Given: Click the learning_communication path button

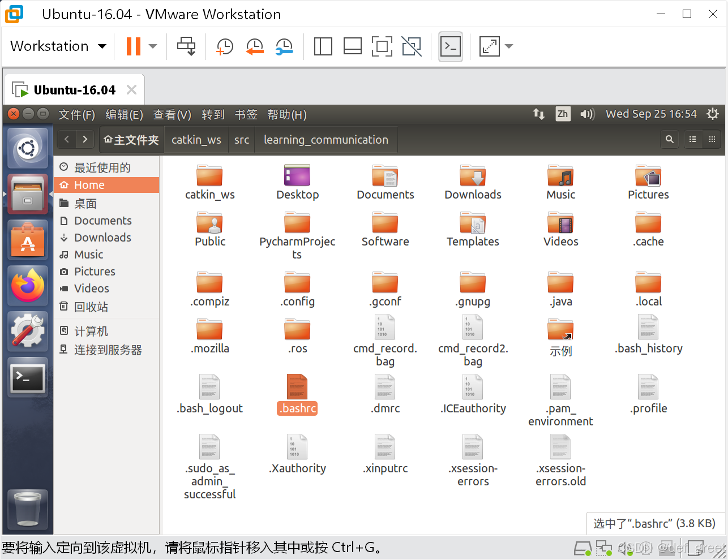Looking at the screenshot, I should (326, 140).
